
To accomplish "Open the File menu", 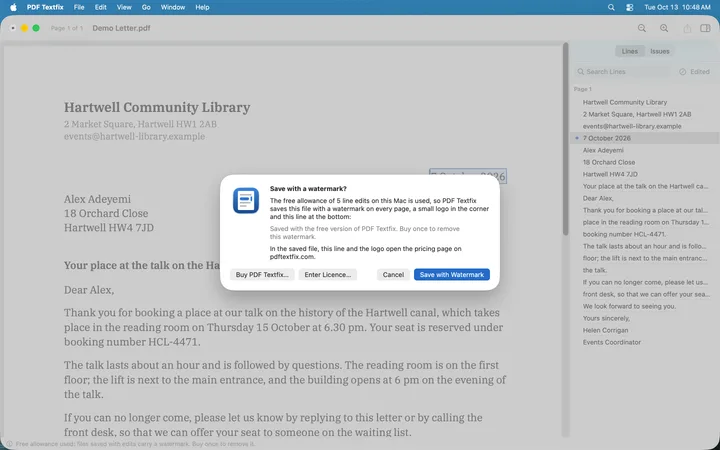I will [79, 7].
